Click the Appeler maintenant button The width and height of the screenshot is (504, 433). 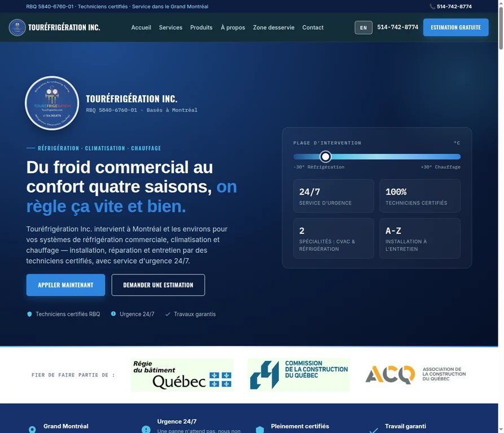point(65,285)
